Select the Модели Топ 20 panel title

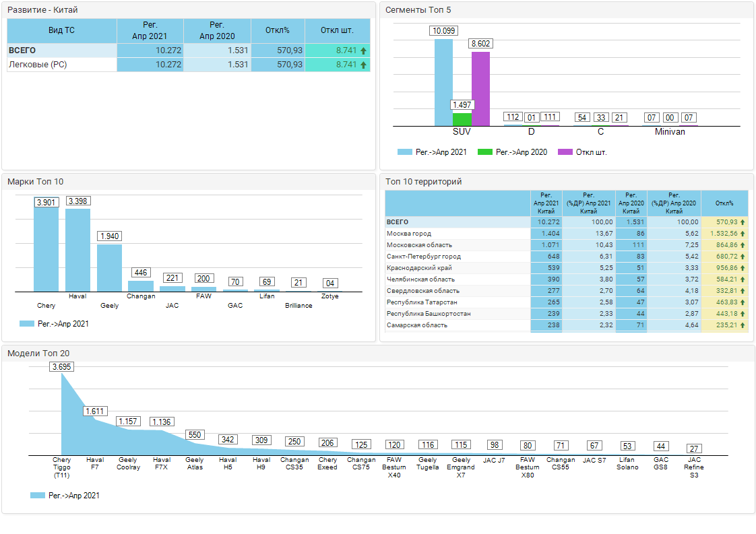coord(38,353)
